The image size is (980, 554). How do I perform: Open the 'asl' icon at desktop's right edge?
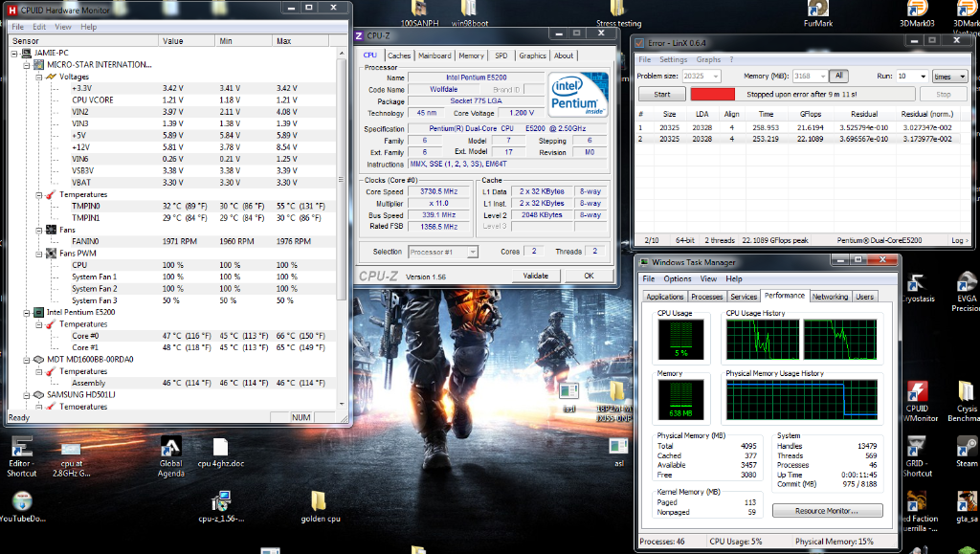coord(619,453)
